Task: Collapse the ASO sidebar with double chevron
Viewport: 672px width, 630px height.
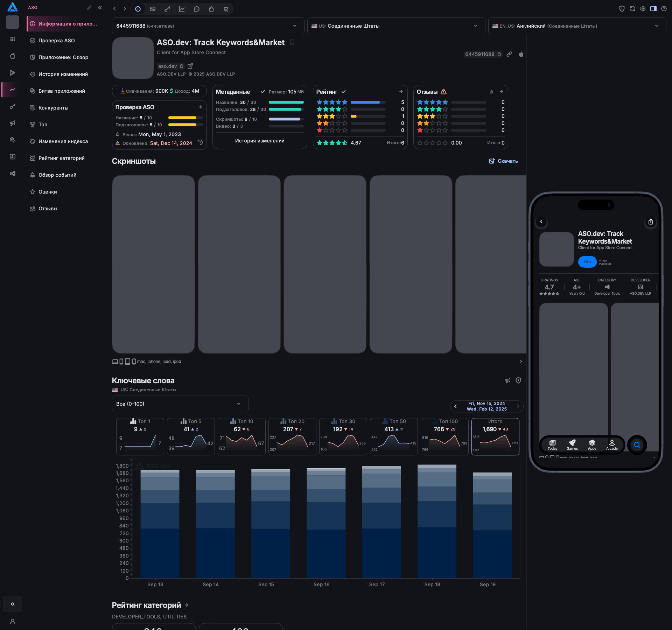Action: click(x=100, y=8)
